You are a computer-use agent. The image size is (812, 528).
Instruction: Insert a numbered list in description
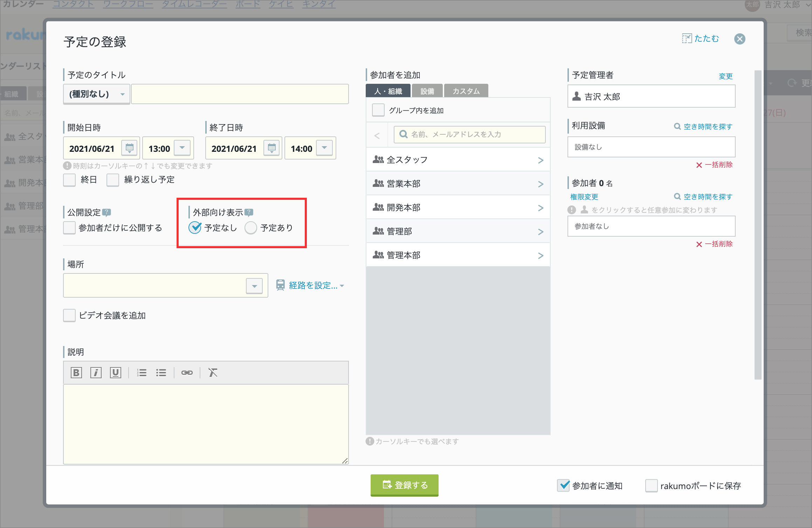(x=142, y=373)
